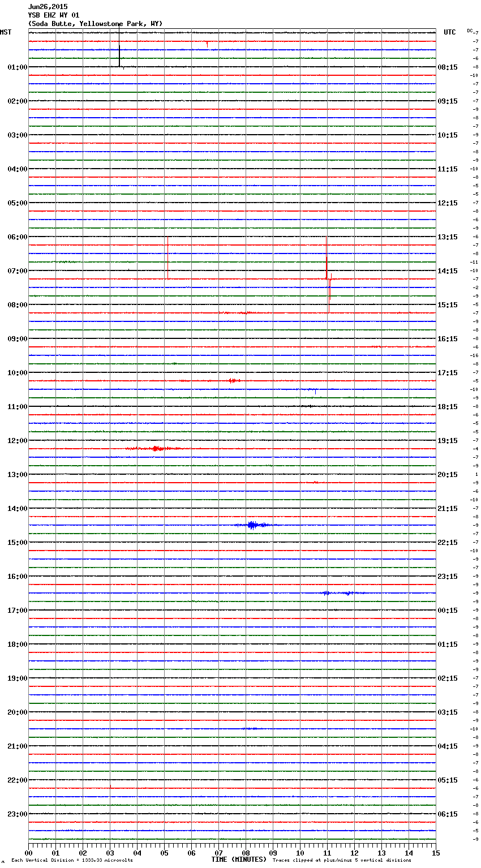Select the 12:00 MST time label
This screenshot has width=481, height=868.
(18, 441)
